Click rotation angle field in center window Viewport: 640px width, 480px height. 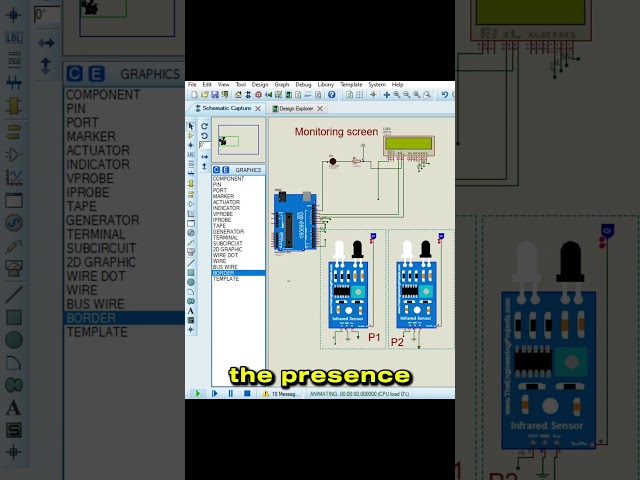coord(204,145)
